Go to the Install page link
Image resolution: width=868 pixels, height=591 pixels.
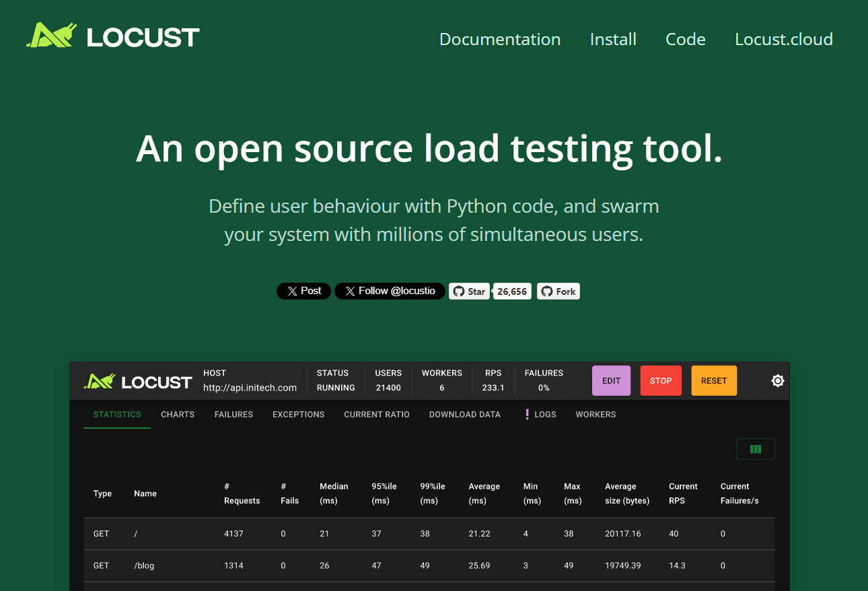pos(613,39)
